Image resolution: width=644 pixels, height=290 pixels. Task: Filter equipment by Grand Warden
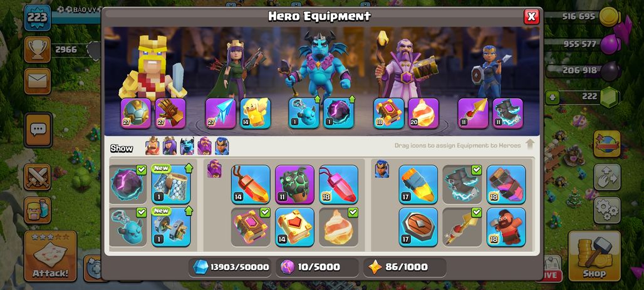pyautogui.click(x=204, y=146)
